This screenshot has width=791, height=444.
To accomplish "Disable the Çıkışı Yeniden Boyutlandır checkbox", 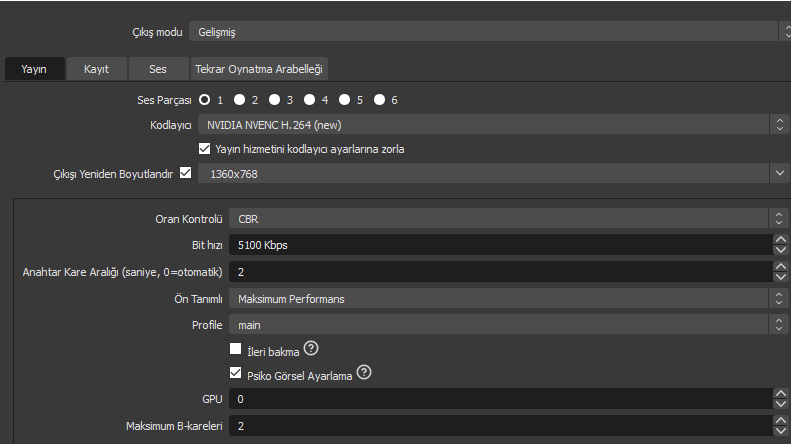I will pyautogui.click(x=186, y=173).
